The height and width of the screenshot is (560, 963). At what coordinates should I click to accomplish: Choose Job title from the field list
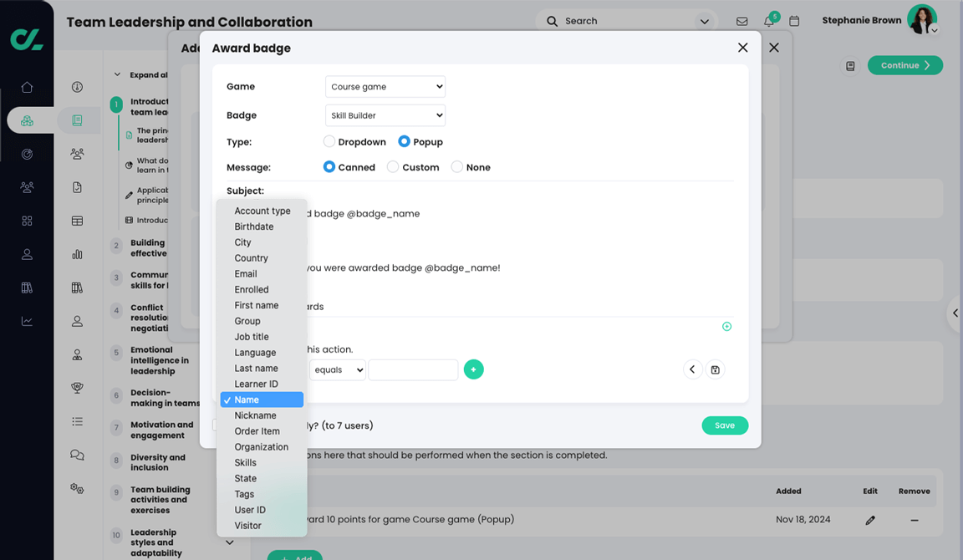[x=262, y=337]
